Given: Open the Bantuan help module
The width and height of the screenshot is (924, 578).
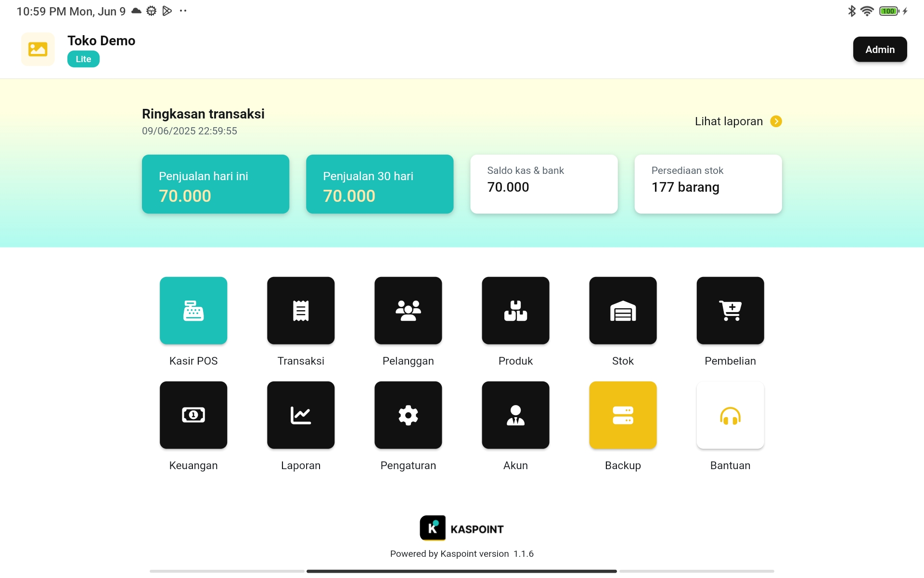Looking at the screenshot, I should pyautogui.click(x=730, y=415).
